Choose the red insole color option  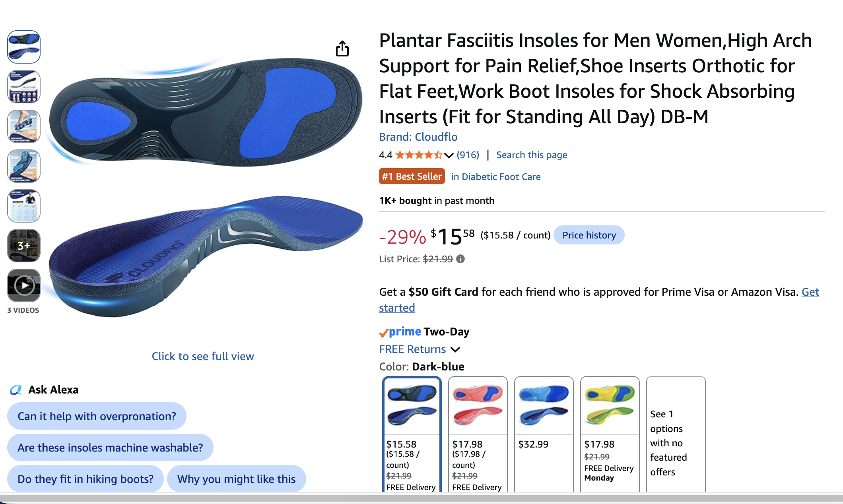(478, 434)
